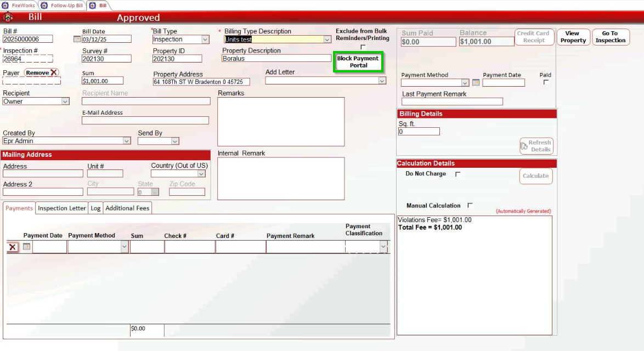Enable Do Not Charge in Calculation Details
Image resolution: width=644 pixels, height=351 pixels.
tap(457, 174)
